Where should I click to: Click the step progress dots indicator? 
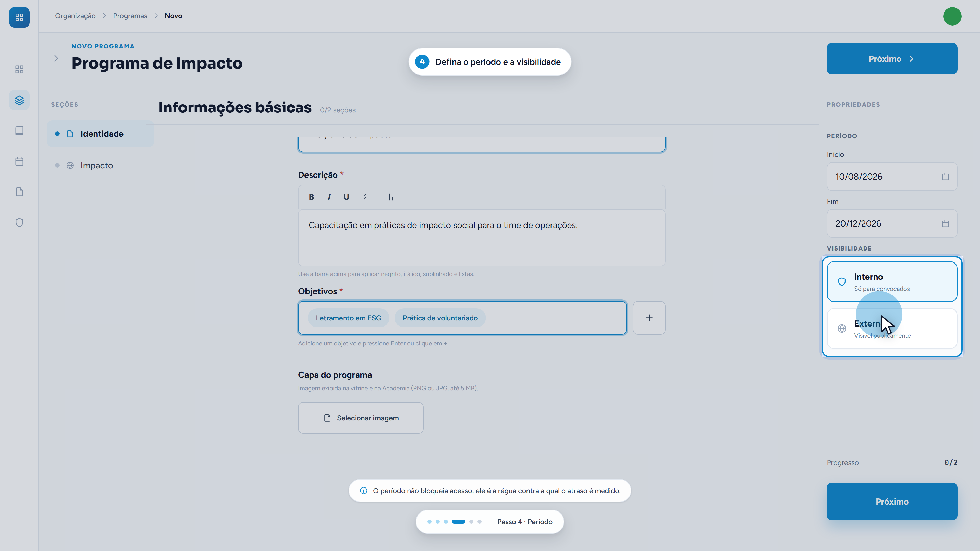point(455,522)
